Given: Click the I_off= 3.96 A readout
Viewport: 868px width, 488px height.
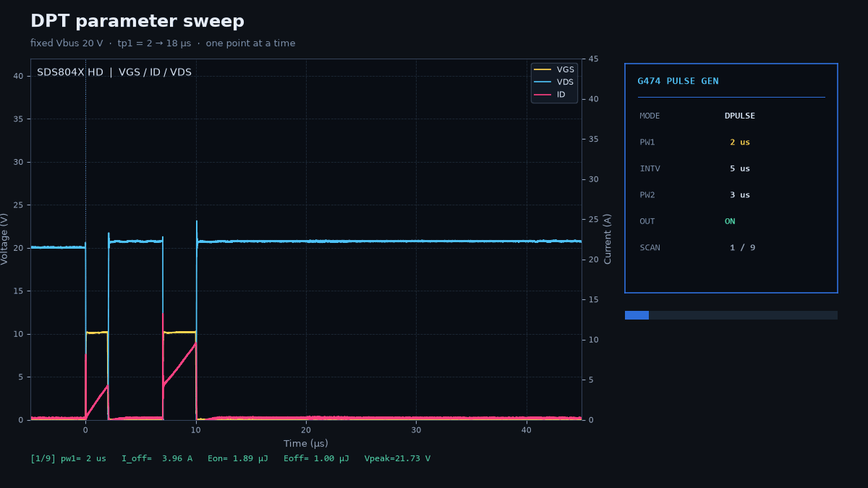Looking at the screenshot, I should point(157,459).
